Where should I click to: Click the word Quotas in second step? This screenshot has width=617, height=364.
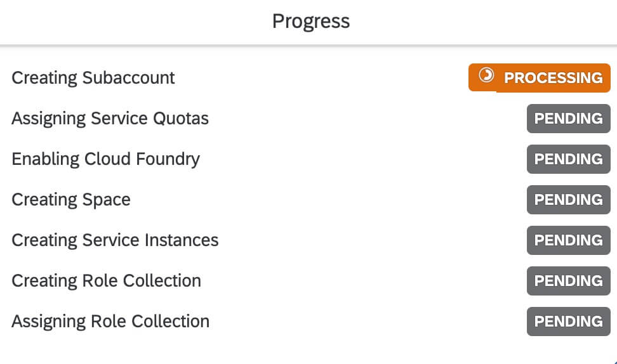click(x=181, y=119)
